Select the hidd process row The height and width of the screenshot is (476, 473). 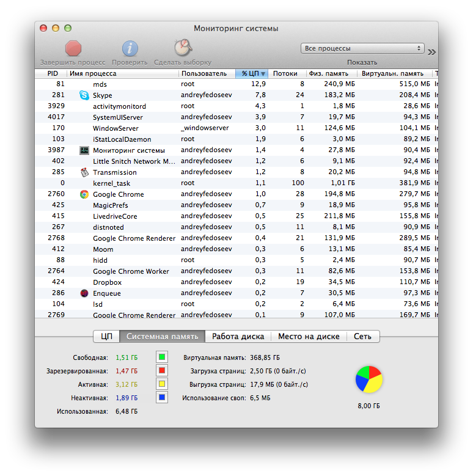click(x=237, y=260)
